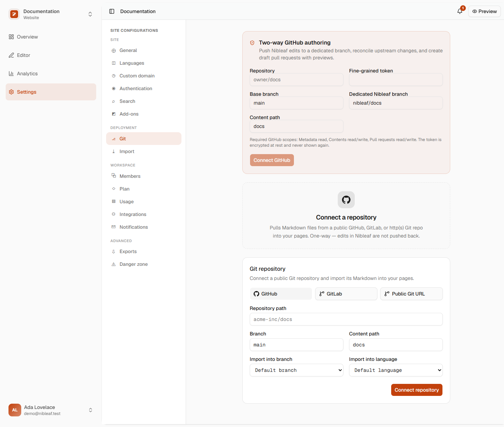Viewport: 504px width, 427px height.
Task: Open the Editor page
Action: click(x=51, y=55)
